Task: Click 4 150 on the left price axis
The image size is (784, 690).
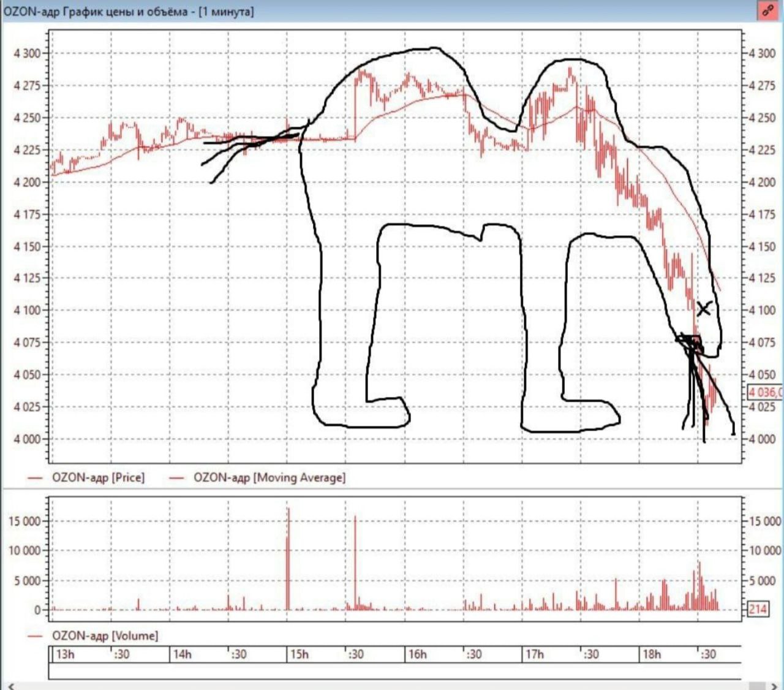Action: click(27, 246)
